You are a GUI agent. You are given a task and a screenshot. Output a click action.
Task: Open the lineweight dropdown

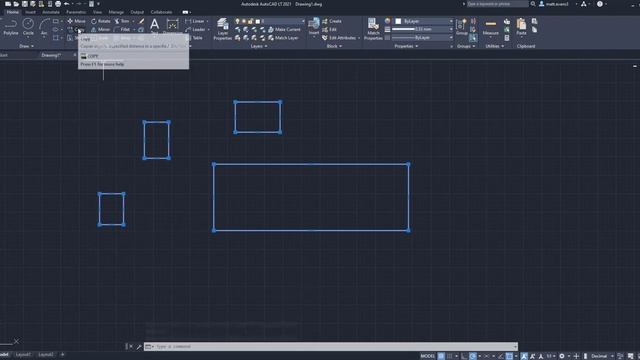(x=422, y=29)
